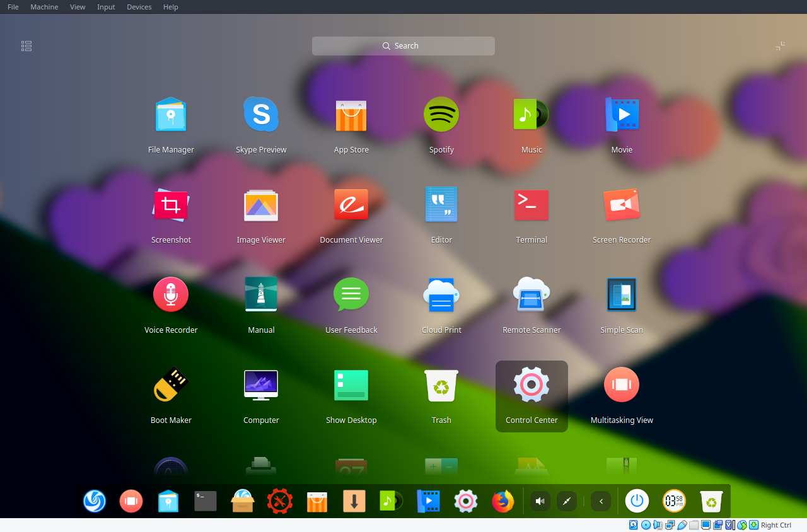Open the Deepin App Store from the dock
This screenshot has height=532, width=807.
pos(316,501)
